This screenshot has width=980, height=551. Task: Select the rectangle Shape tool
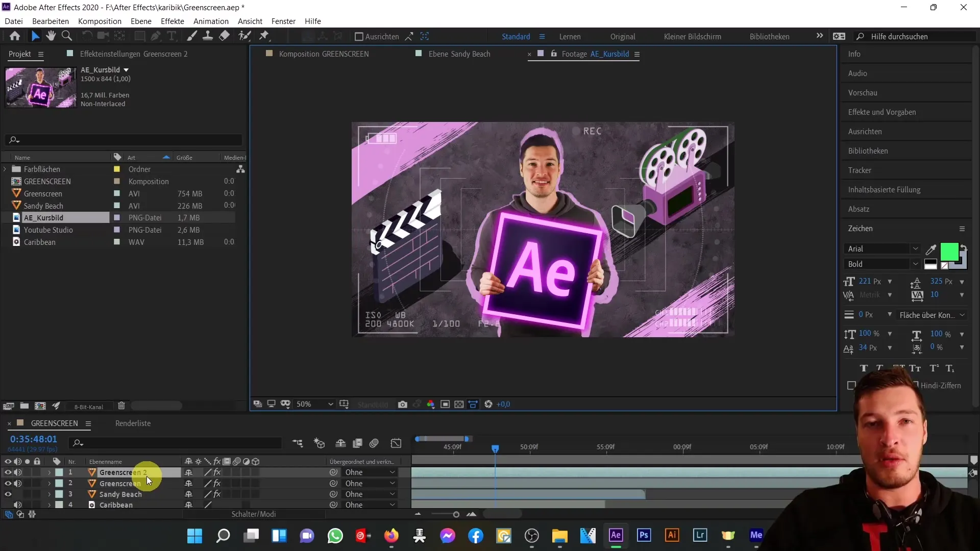(139, 36)
